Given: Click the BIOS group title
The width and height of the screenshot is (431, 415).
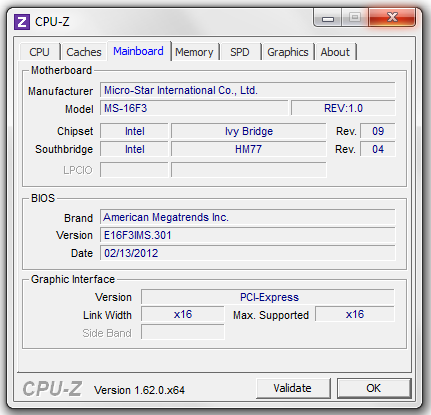Looking at the screenshot, I should (x=43, y=198).
